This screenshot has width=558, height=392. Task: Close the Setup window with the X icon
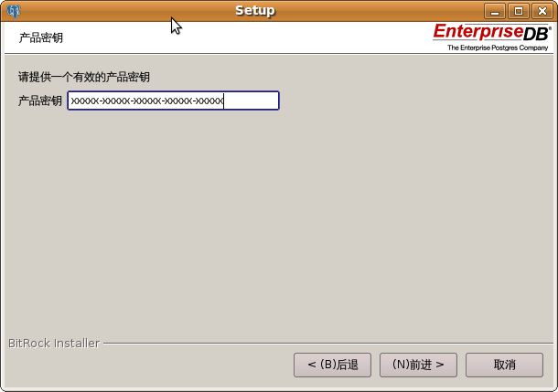click(x=542, y=11)
